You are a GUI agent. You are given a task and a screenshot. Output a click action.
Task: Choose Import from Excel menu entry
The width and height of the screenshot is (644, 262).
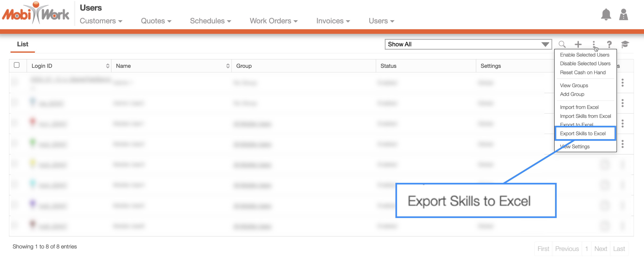pyautogui.click(x=579, y=107)
